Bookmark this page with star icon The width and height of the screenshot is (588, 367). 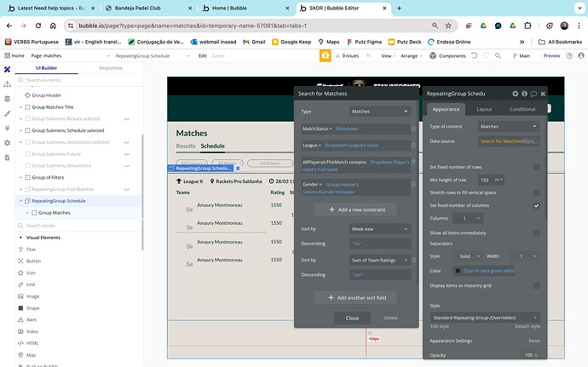tap(448, 26)
